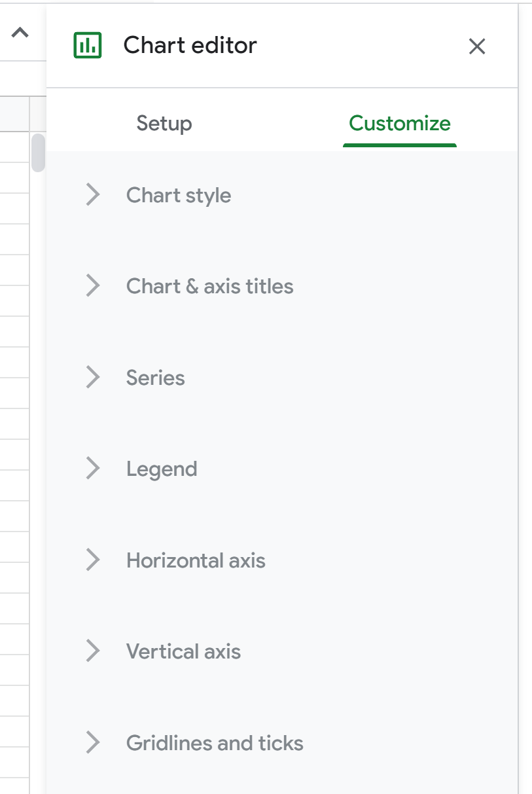532x794 pixels.
Task: Click the Gridlines and ticks chevron
Action: pos(93,743)
